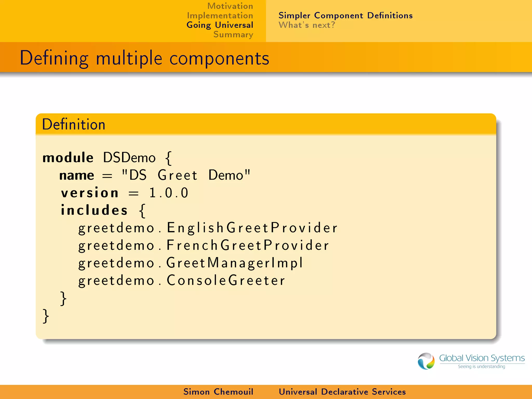Click the version = 1.0.0 line
The width and height of the screenshot is (532, 399).
point(124,193)
